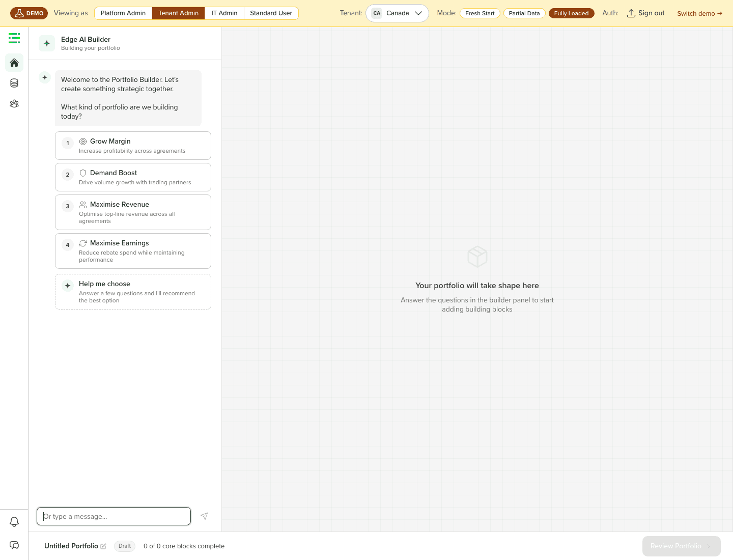
Task: Open the database stack sidebar icon
Action: pos(14,83)
